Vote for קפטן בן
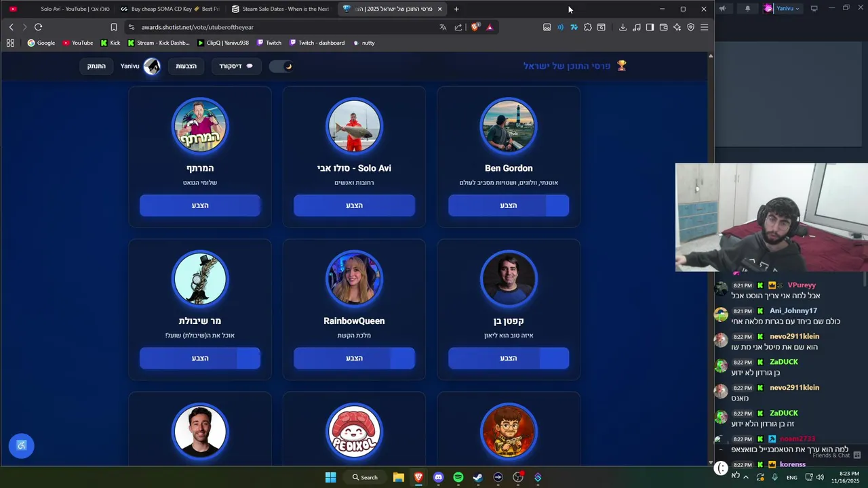Image resolution: width=868 pixels, height=488 pixels. click(x=509, y=358)
